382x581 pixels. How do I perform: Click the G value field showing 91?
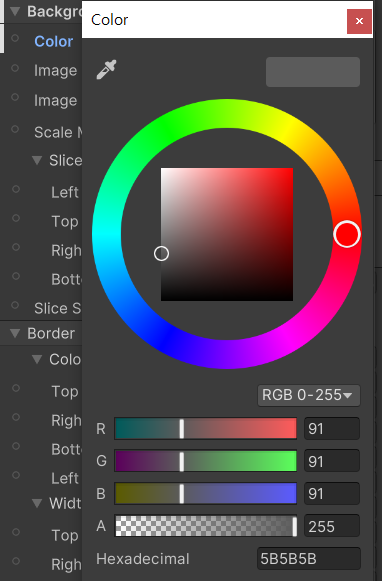point(332,461)
